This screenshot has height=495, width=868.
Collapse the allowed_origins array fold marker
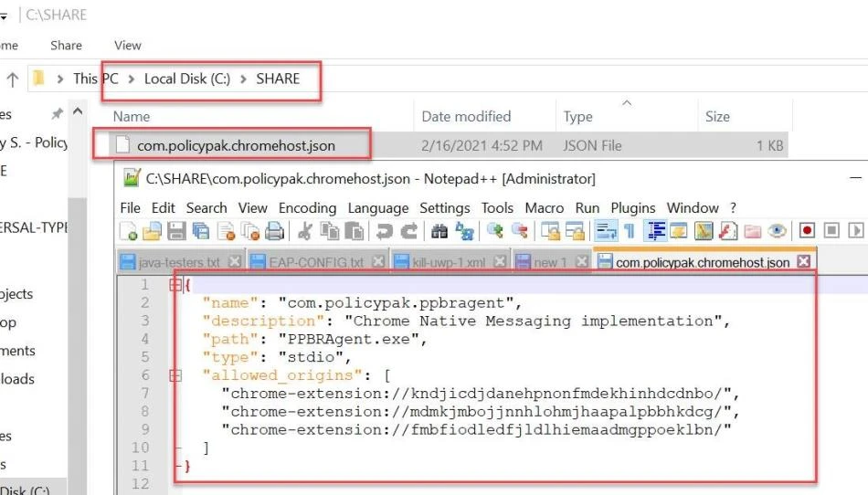(x=175, y=375)
